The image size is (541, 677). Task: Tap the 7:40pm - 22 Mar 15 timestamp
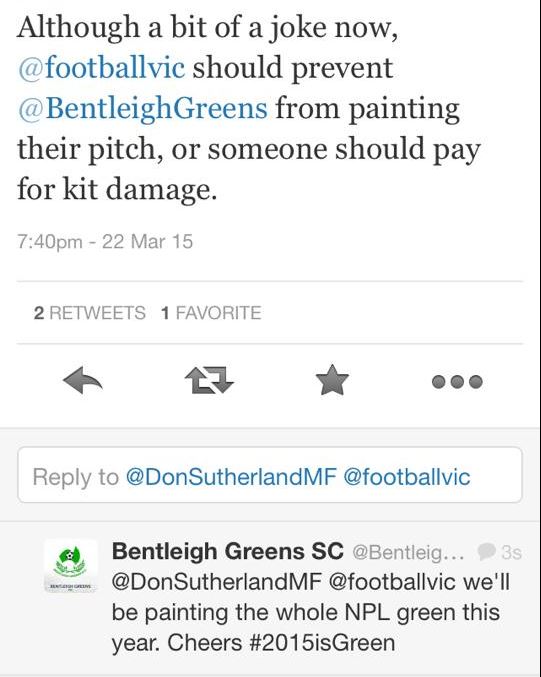[105, 241]
